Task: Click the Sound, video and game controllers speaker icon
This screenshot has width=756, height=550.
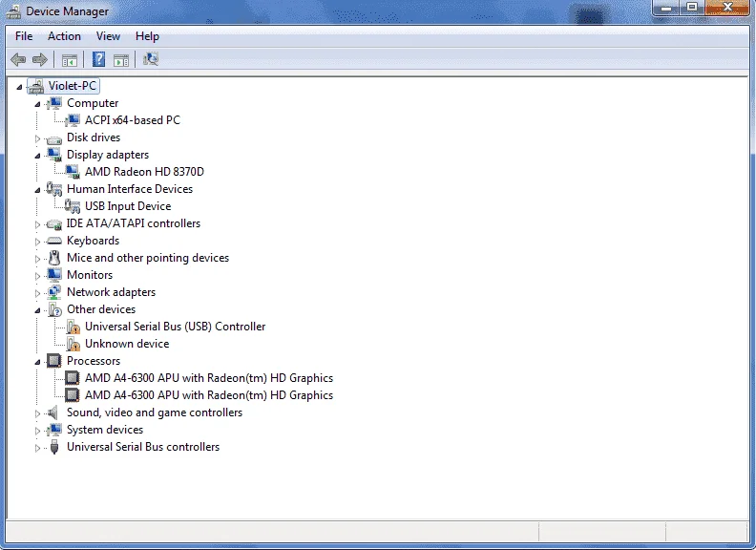Action: coord(53,413)
